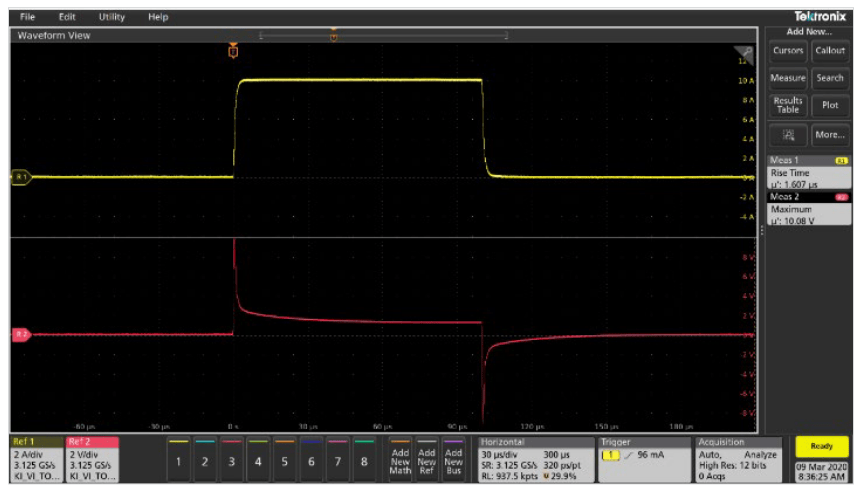Image resolution: width=862 pixels, height=492 pixels.
Task: Click the Plot button
Action: pos(830,105)
